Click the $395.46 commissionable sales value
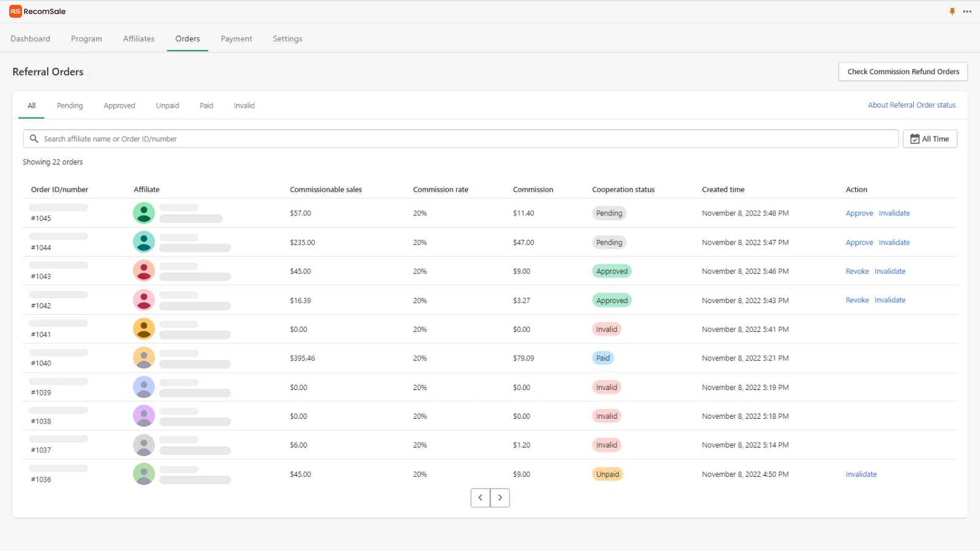980x551 pixels. pos(303,358)
